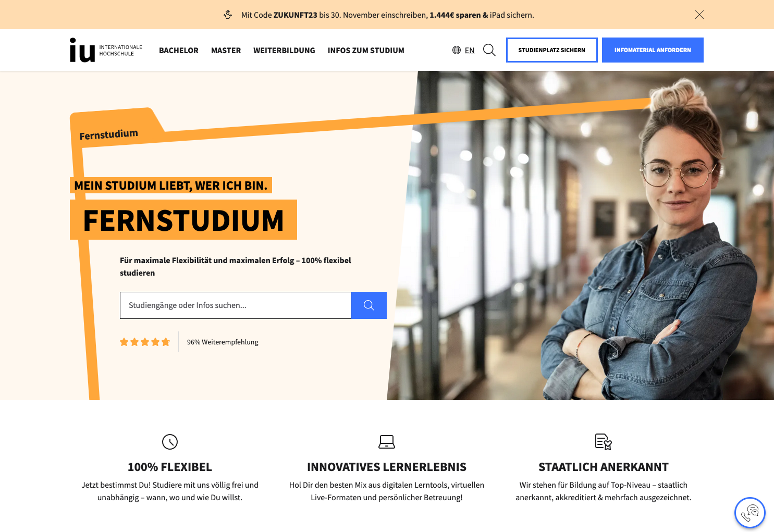Open the header search magnifier icon
The height and width of the screenshot is (532, 774).
click(489, 50)
